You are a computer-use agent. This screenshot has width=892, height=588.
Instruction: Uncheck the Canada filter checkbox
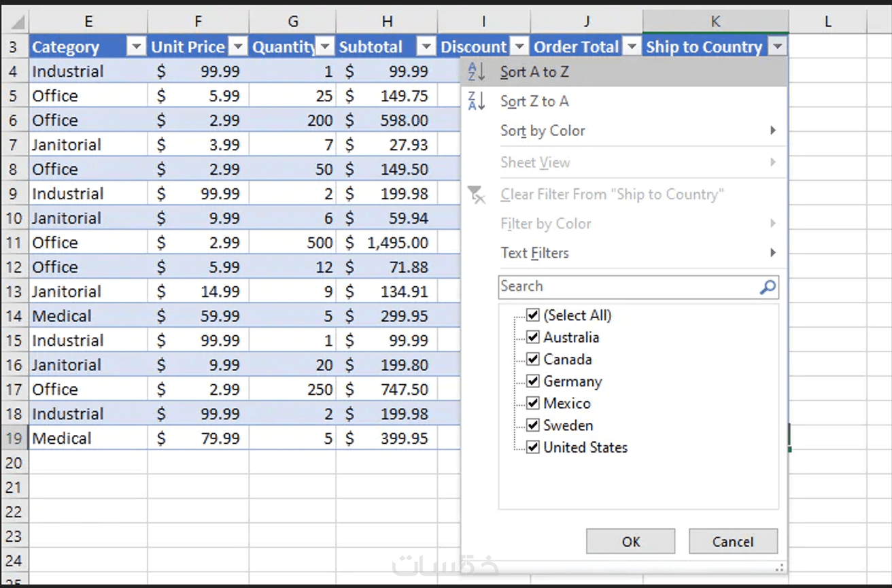(x=533, y=359)
